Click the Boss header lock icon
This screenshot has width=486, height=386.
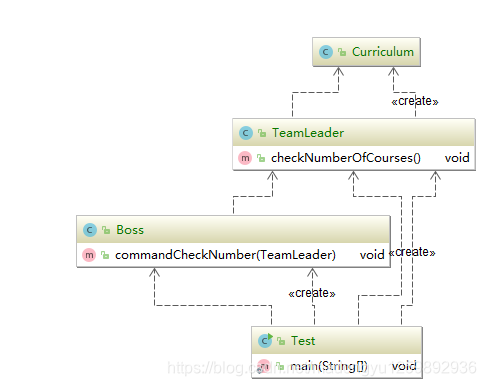(106, 230)
